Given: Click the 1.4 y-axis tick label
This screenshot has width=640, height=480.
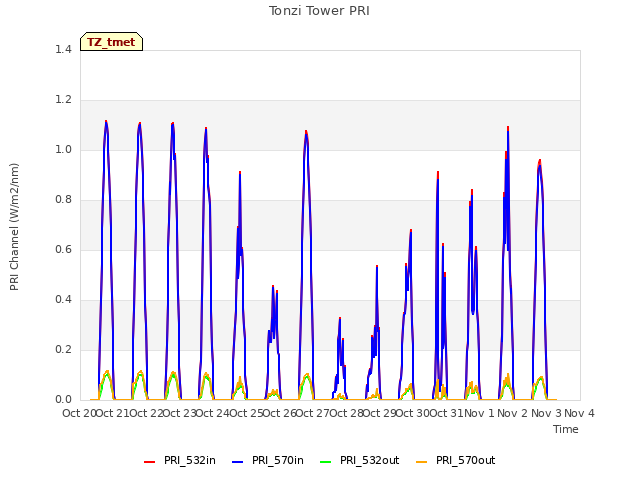Looking at the screenshot, I should (63, 49).
